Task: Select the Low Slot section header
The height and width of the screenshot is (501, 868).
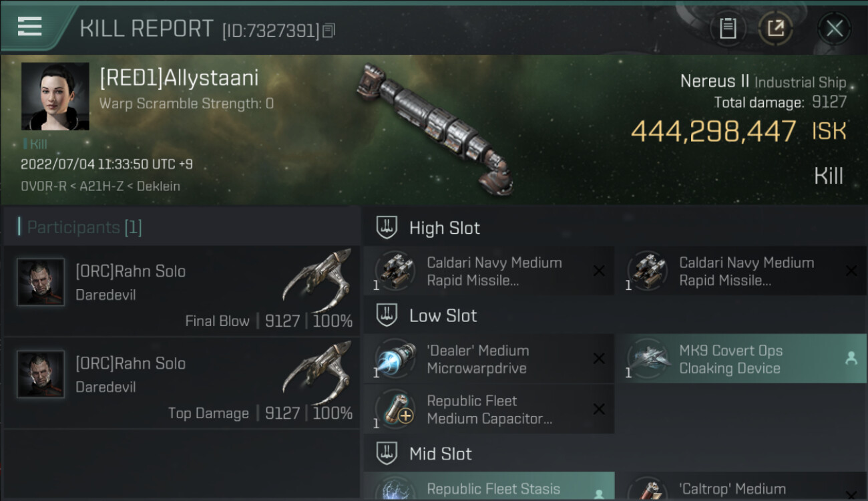Action: (x=443, y=315)
